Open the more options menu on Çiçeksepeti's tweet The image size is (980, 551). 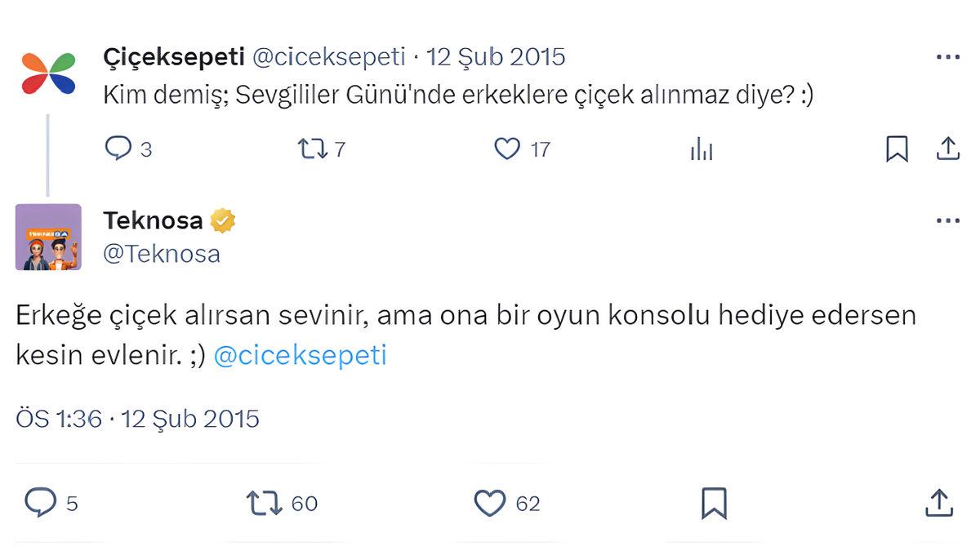(x=948, y=56)
